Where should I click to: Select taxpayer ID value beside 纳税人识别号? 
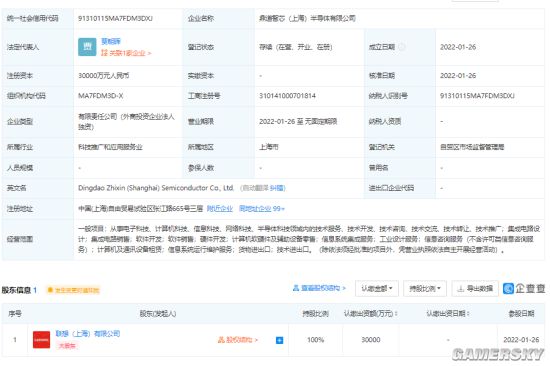pyautogui.click(x=477, y=96)
